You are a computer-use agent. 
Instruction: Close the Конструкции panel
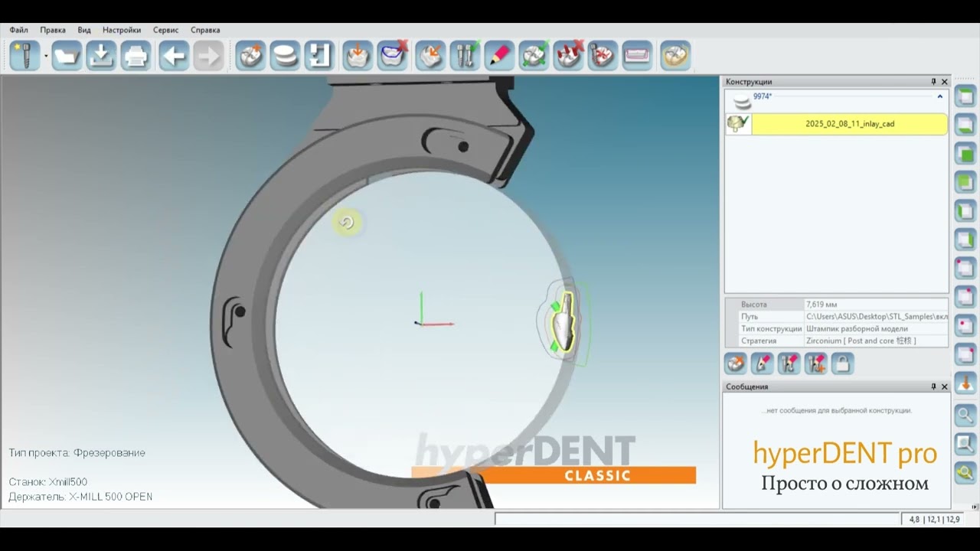coord(944,82)
